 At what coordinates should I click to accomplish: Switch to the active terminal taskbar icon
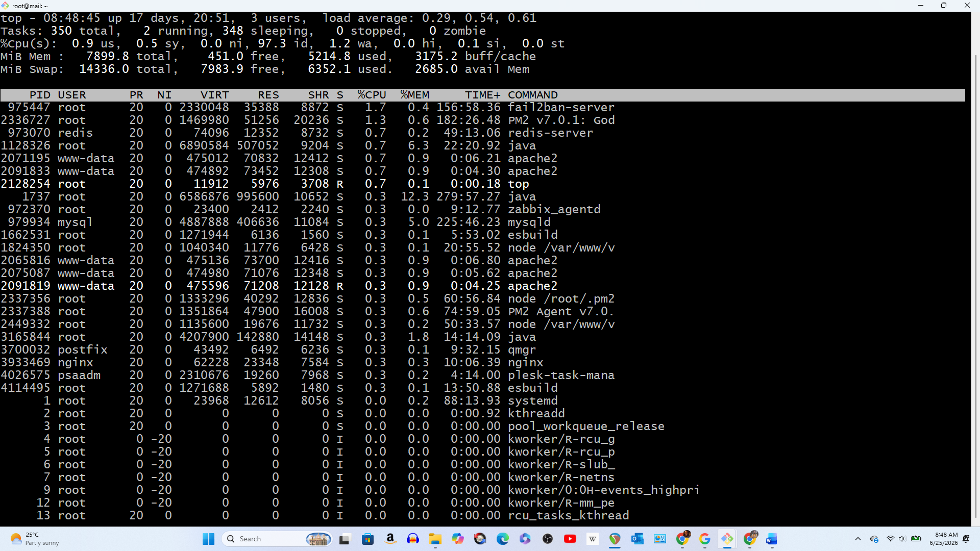pos(727,539)
